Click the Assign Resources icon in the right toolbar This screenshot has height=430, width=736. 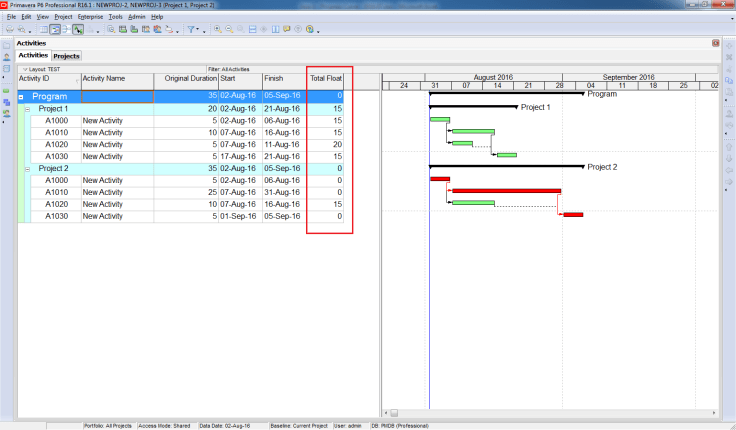point(729,114)
